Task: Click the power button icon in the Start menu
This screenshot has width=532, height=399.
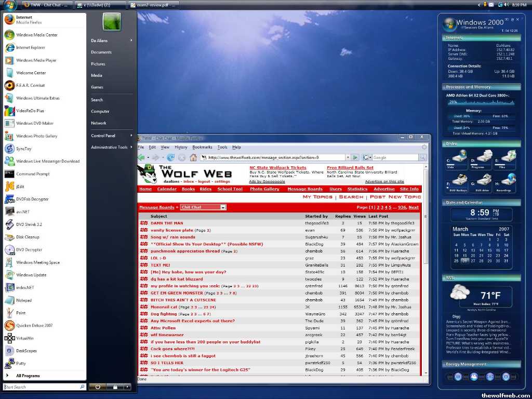Action: pyautogui.click(x=97, y=387)
